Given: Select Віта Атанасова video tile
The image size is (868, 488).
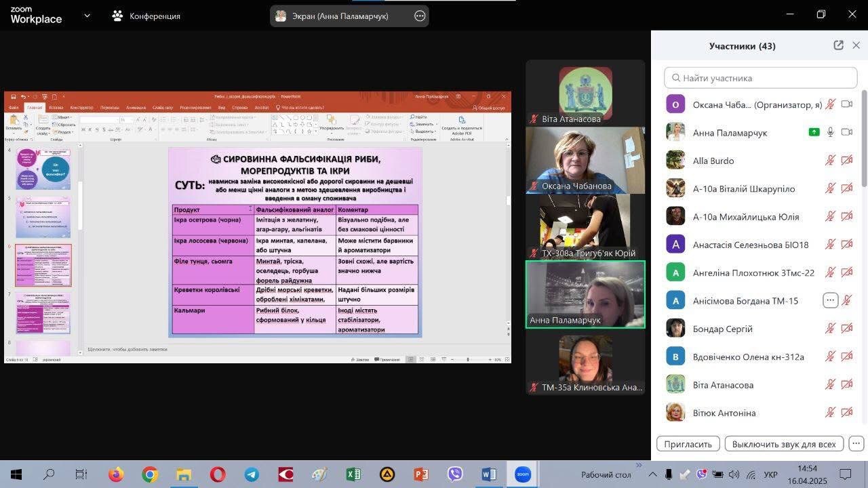Looking at the screenshot, I should [x=585, y=93].
